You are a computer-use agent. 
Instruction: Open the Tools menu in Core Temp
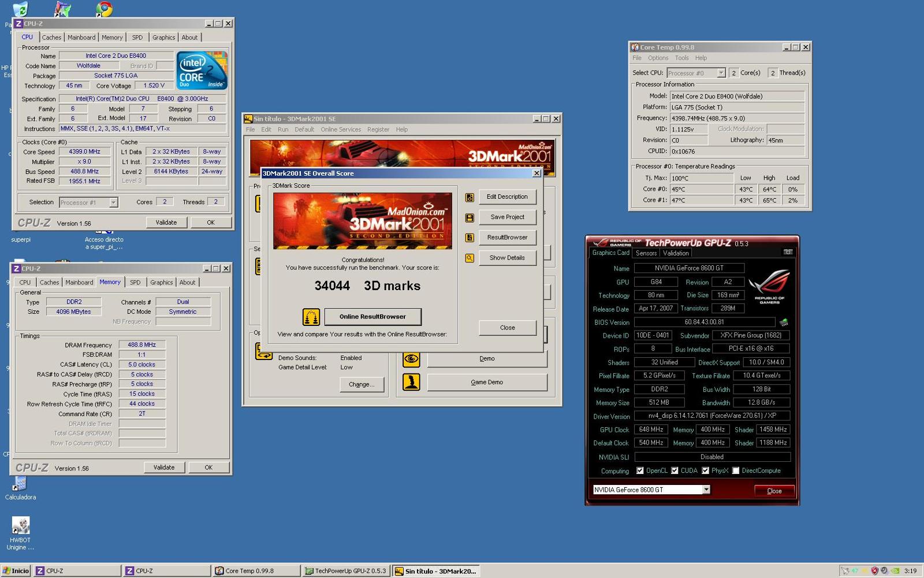682,58
